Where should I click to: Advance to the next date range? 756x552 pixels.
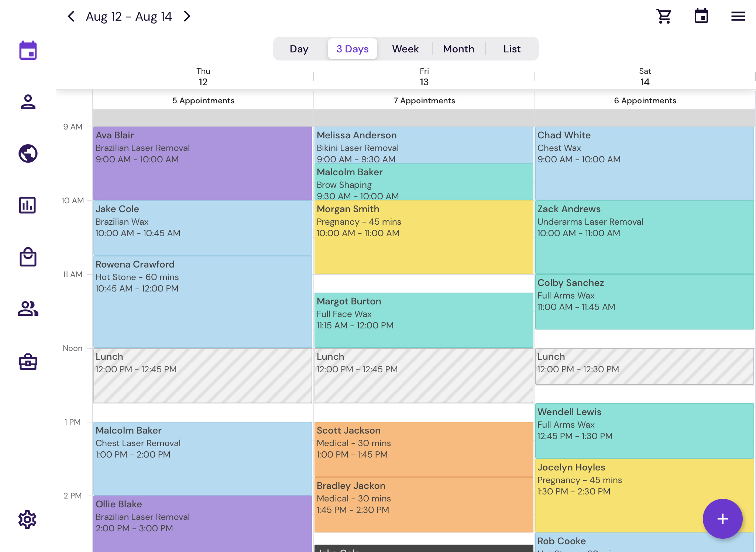[x=187, y=16]
